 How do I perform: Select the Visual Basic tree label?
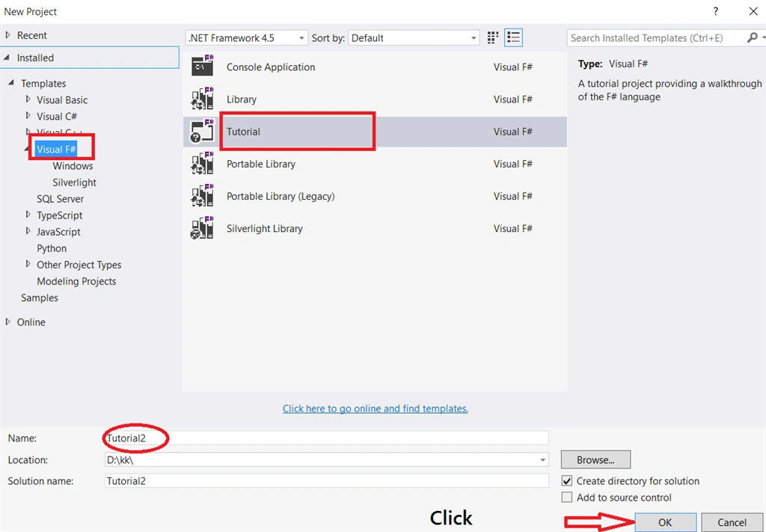tap(62, 100)
